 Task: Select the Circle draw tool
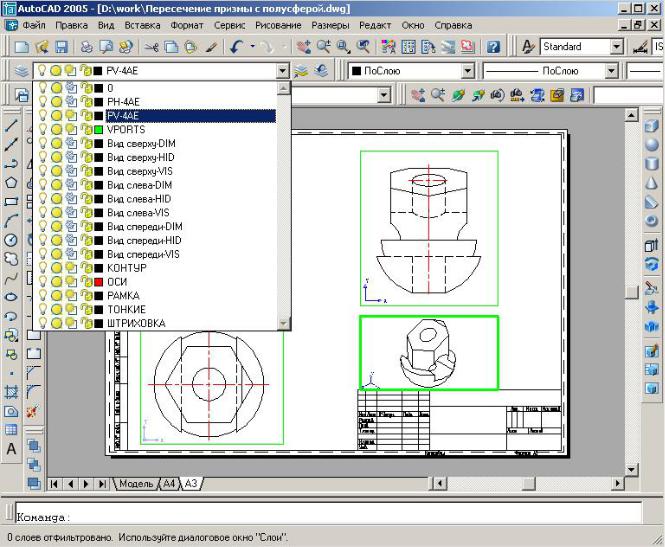point(11,240)
